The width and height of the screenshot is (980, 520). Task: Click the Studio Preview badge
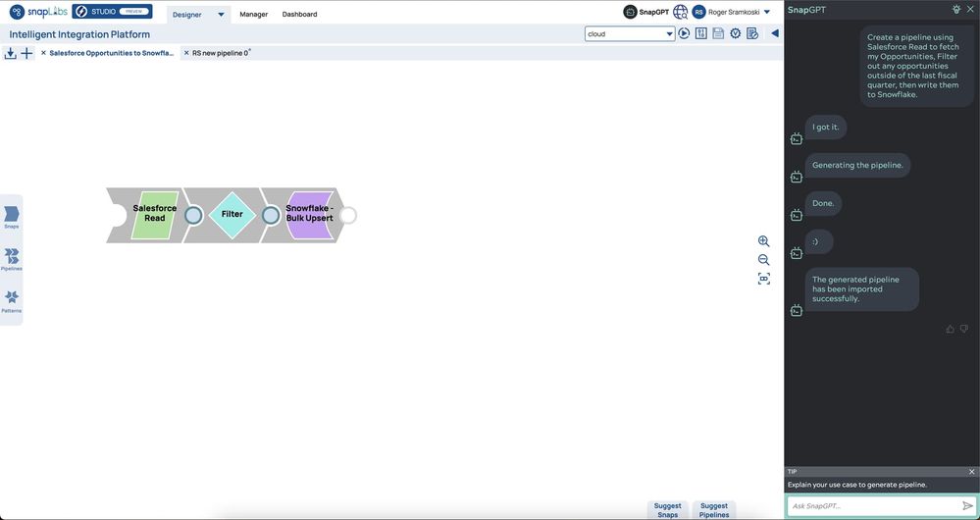(112, 11)
